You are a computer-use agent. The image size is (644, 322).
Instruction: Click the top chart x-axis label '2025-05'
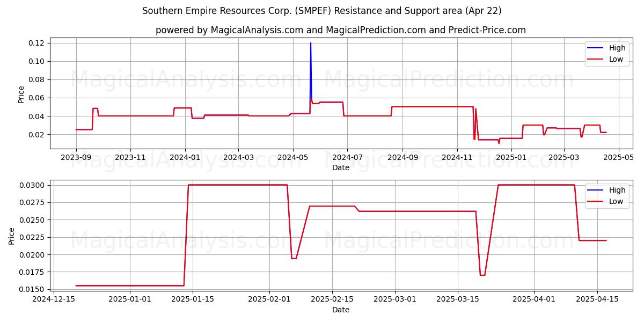click(x=619, y=157)
